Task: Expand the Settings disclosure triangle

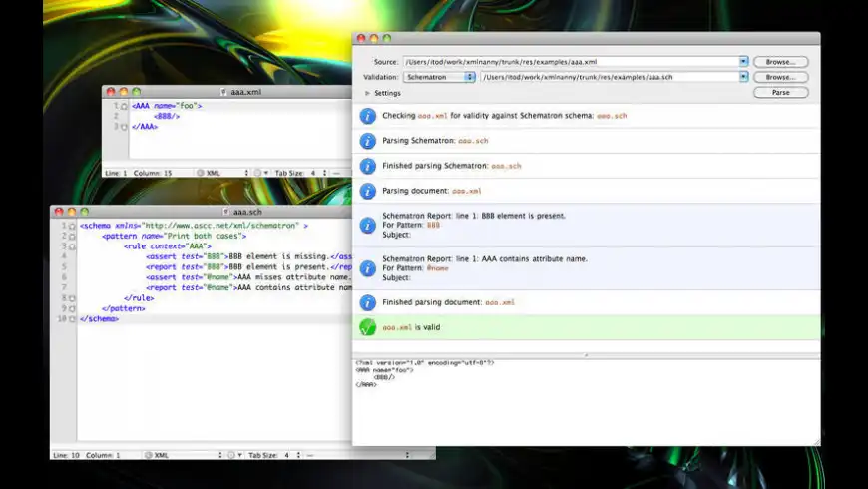Action: (367, 93)
